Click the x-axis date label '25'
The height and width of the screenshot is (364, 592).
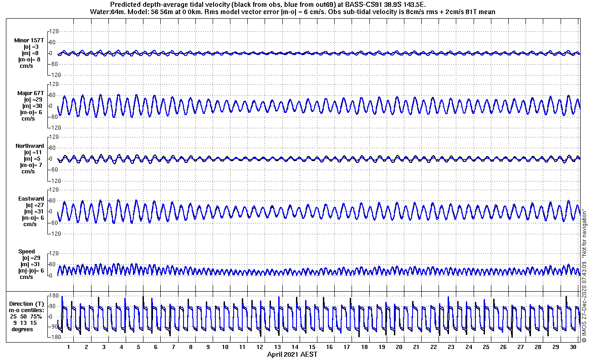(x=486, y=347)
